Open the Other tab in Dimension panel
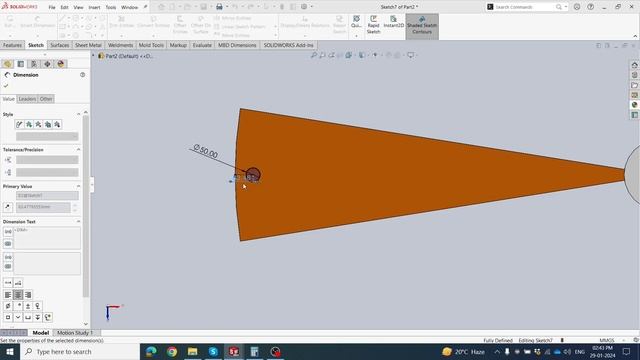Image resolution: width=640 pixels, height=360 pixels. 46,99
